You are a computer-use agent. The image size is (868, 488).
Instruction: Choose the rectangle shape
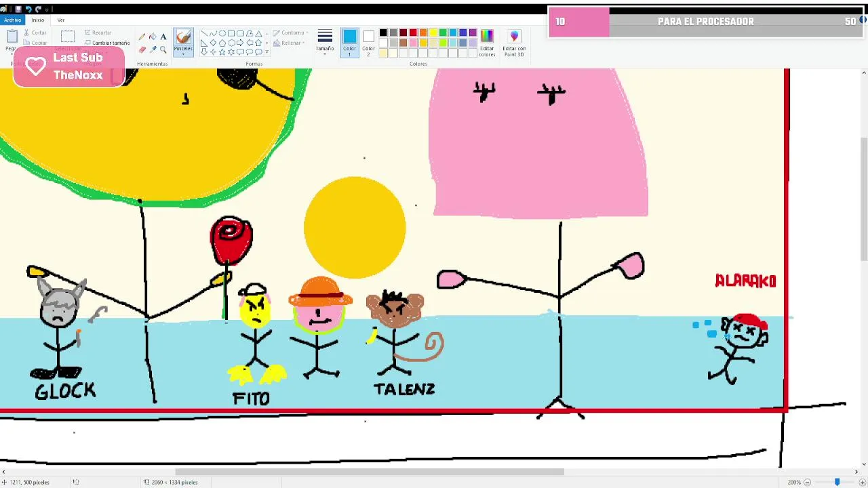tap(231, 33)
